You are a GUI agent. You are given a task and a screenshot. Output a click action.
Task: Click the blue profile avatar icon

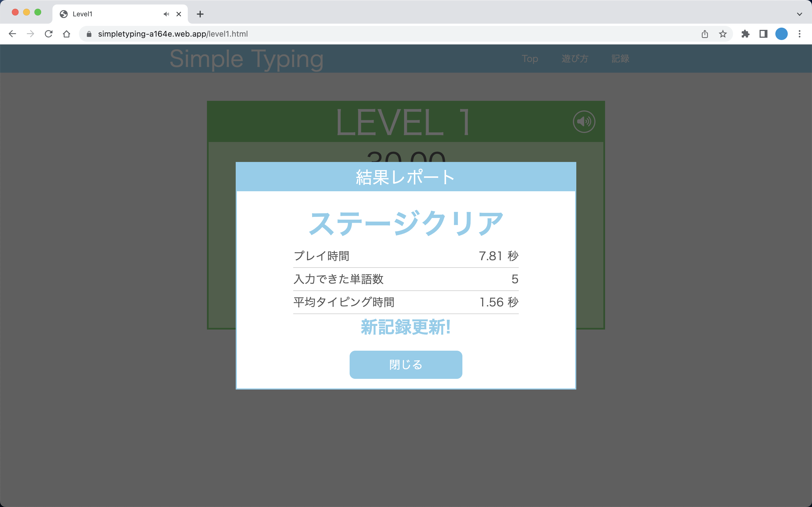782,34
